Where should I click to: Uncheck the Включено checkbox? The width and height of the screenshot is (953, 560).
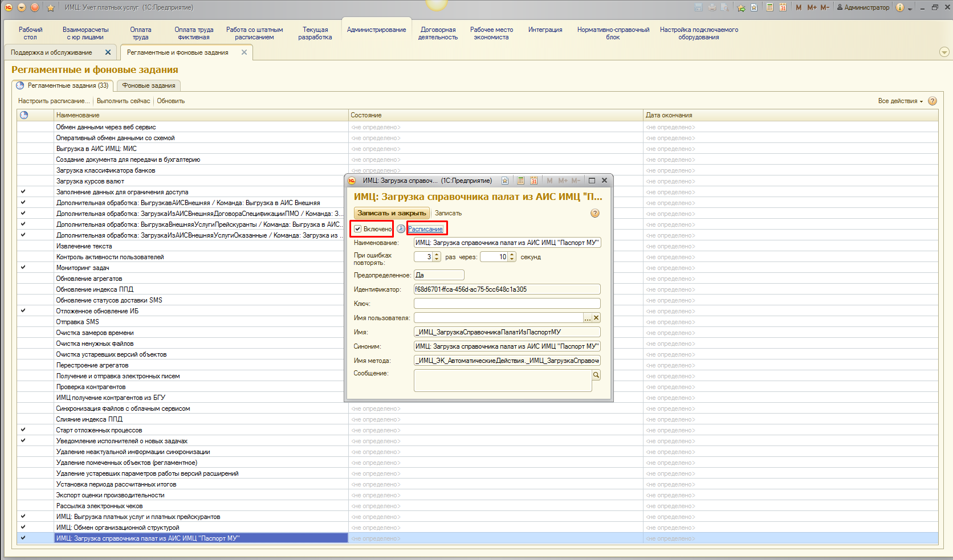point(358,229)
